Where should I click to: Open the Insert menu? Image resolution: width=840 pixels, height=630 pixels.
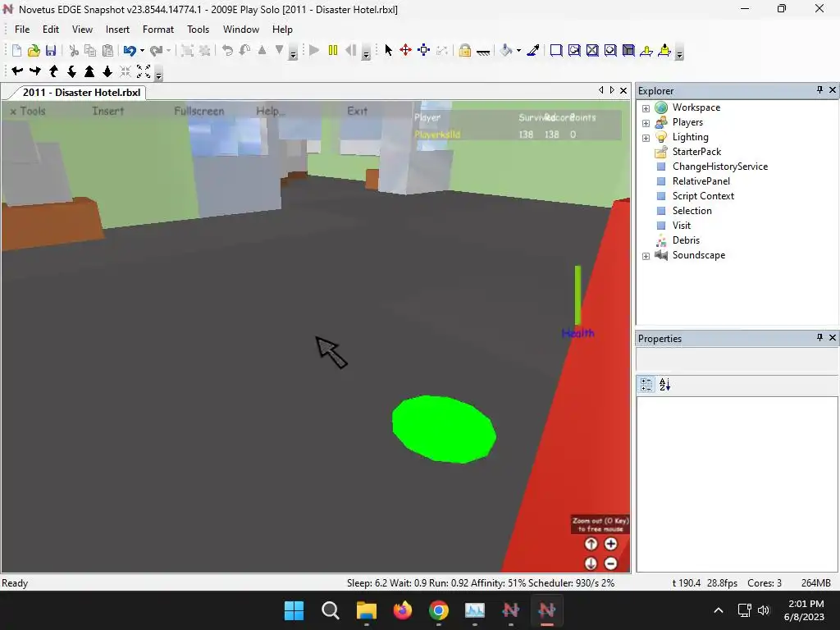coord(117,30)
